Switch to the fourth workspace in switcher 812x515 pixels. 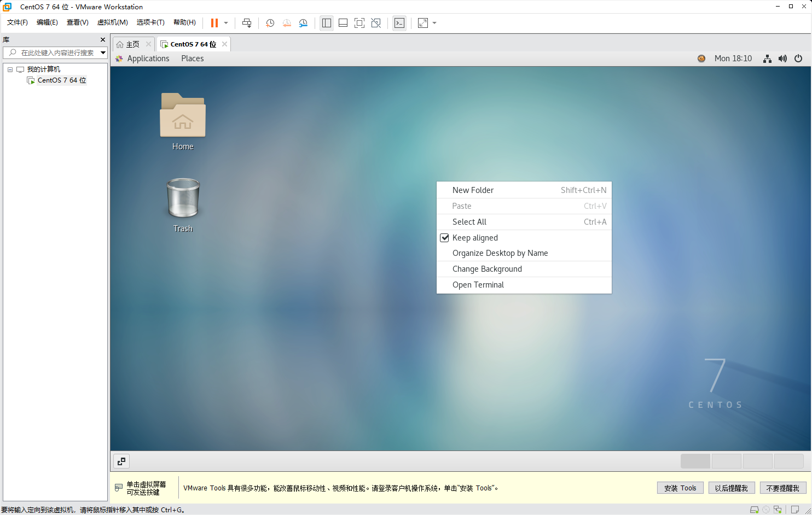[x=789, y=461]
